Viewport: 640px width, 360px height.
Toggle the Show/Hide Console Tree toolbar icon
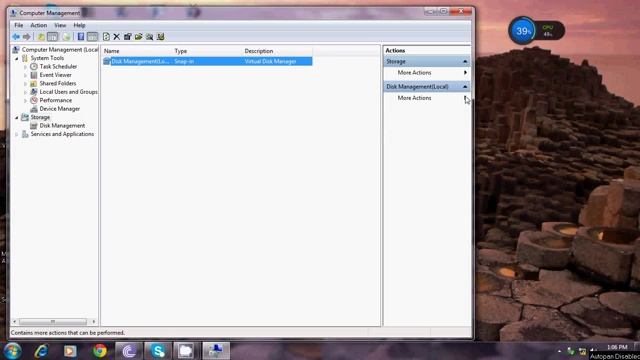53,37
